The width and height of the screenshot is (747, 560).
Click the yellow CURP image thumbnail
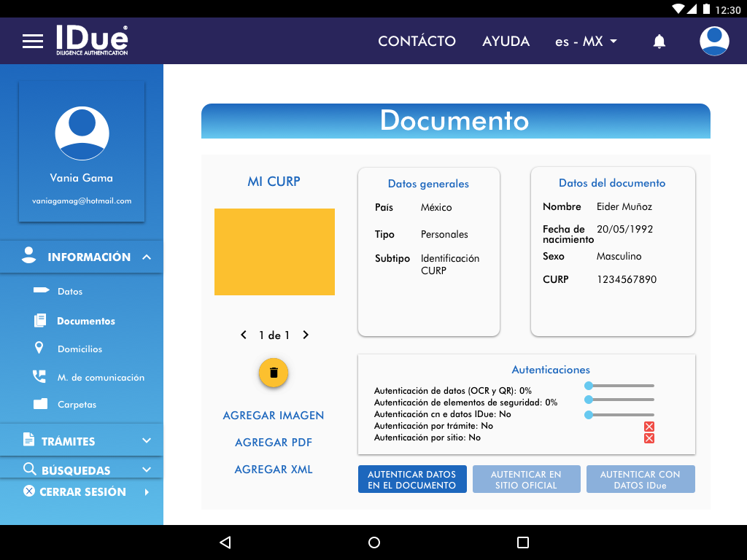274,252
